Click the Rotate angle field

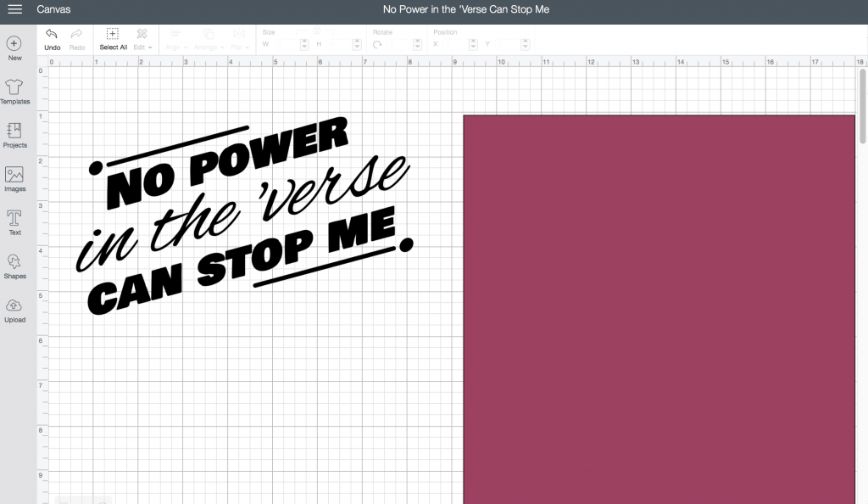click(399, 44)
